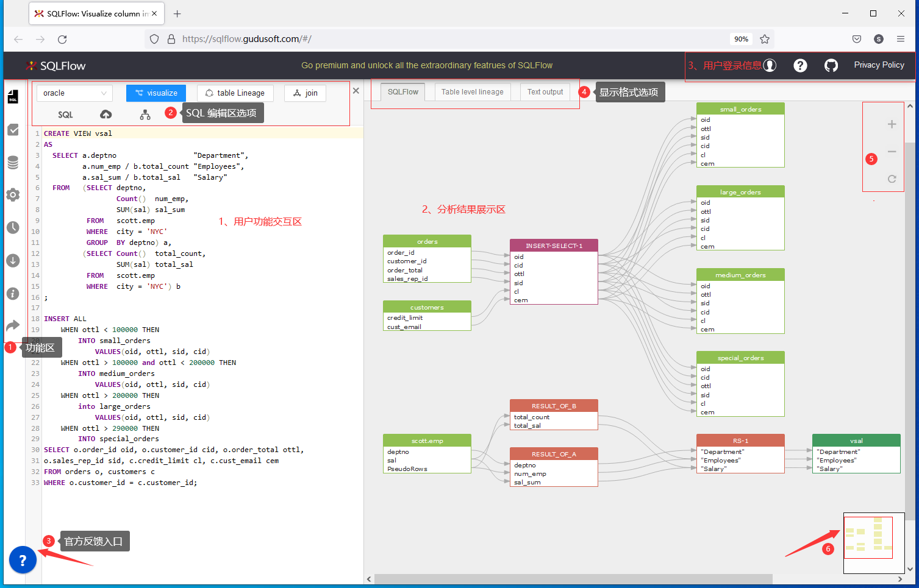Select the large_orders table node header

click(740, 192)
